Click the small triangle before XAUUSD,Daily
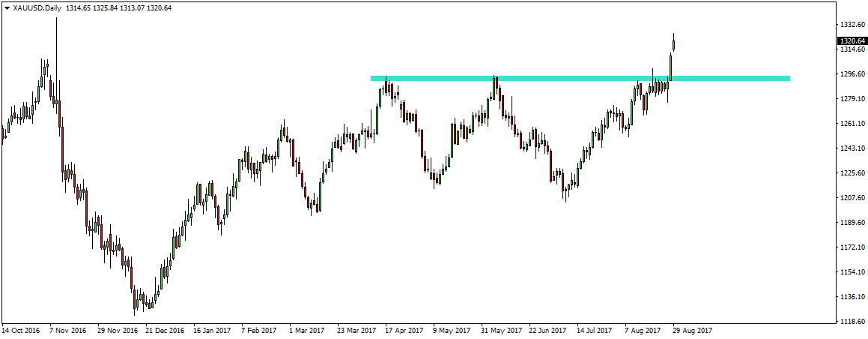 coord(7,7)
